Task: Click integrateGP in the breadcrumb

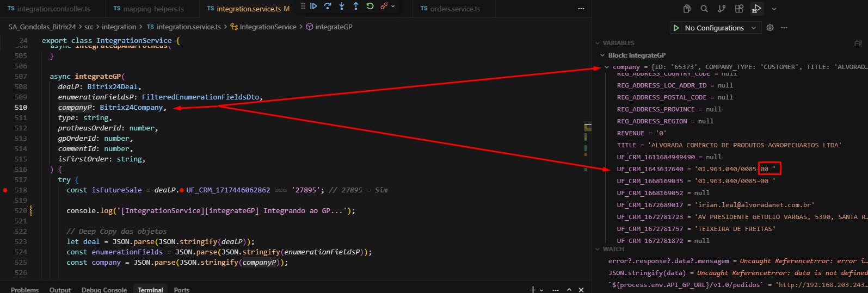Action: point(333,27)
